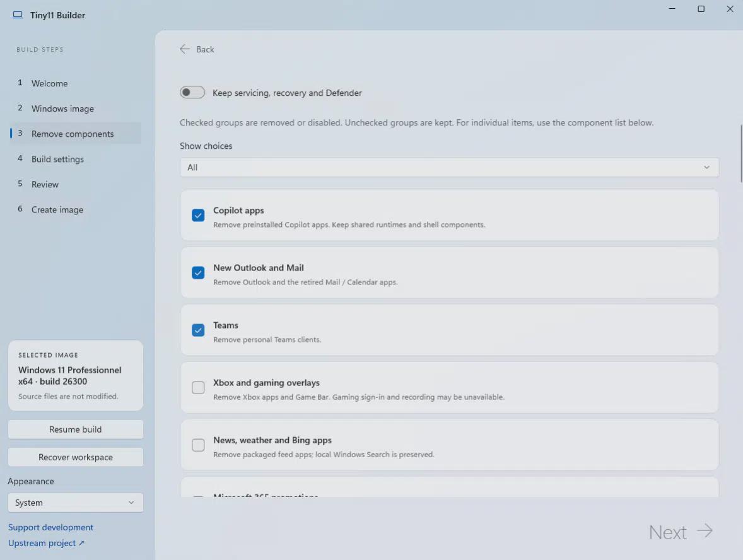Image resolution: width=743 pixels, height=560 pixels.
Task: Go to the Review step
Action: 75,184
